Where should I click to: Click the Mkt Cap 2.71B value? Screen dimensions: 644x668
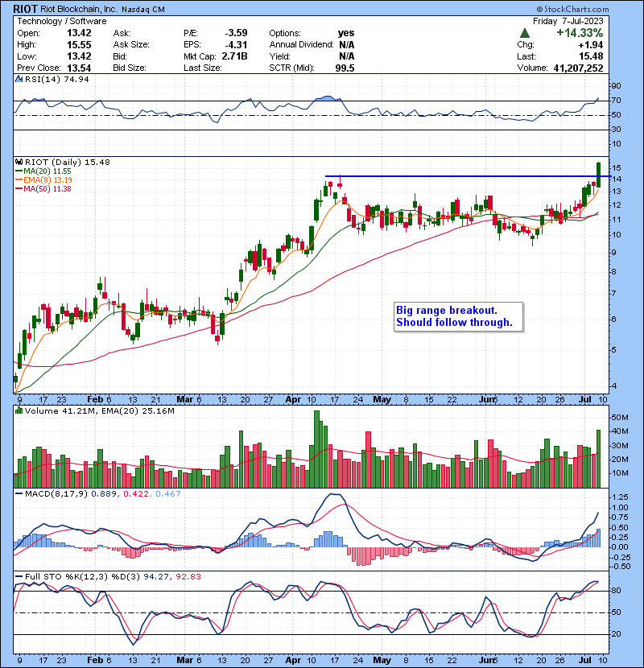(x=234, y=56)
